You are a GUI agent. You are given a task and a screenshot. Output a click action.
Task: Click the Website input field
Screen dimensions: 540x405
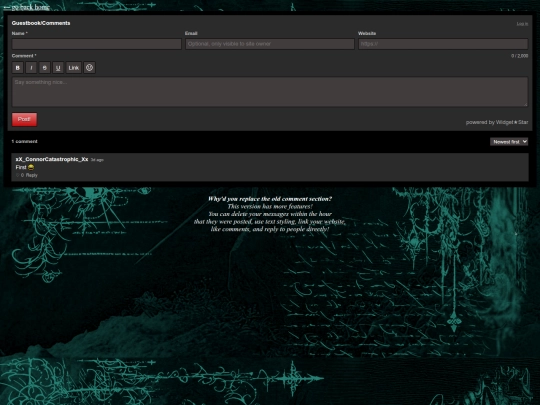[443, 44]
